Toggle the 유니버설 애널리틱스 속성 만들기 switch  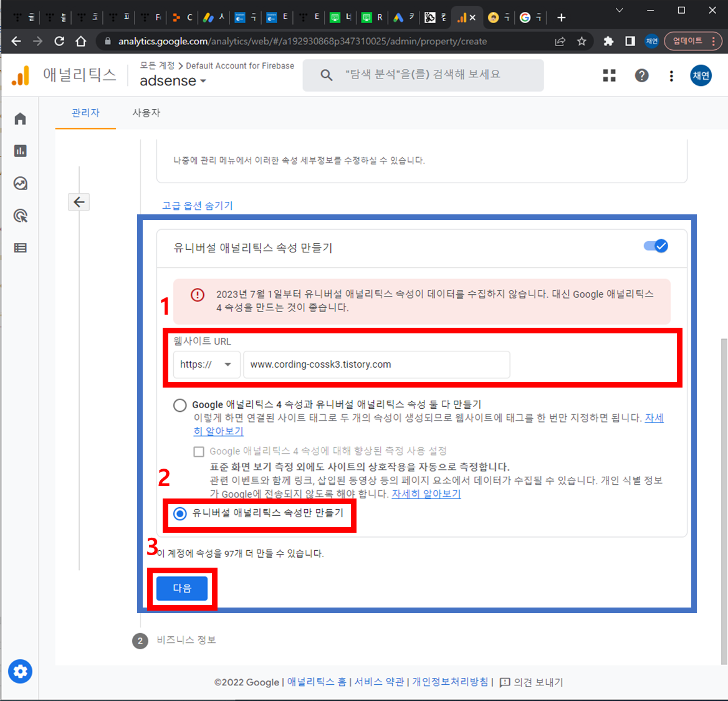coord(656,246)
